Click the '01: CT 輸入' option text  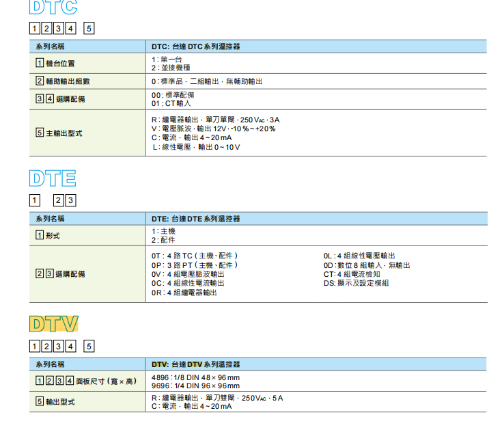(171, 103)
